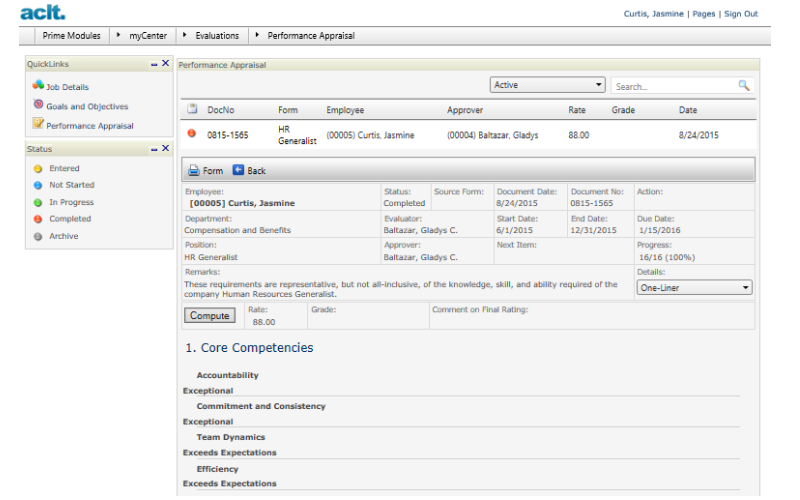The image size is (800, 500).
Task: Focus the Search input field
Action: pyautogui.click(x=674, y=86)
